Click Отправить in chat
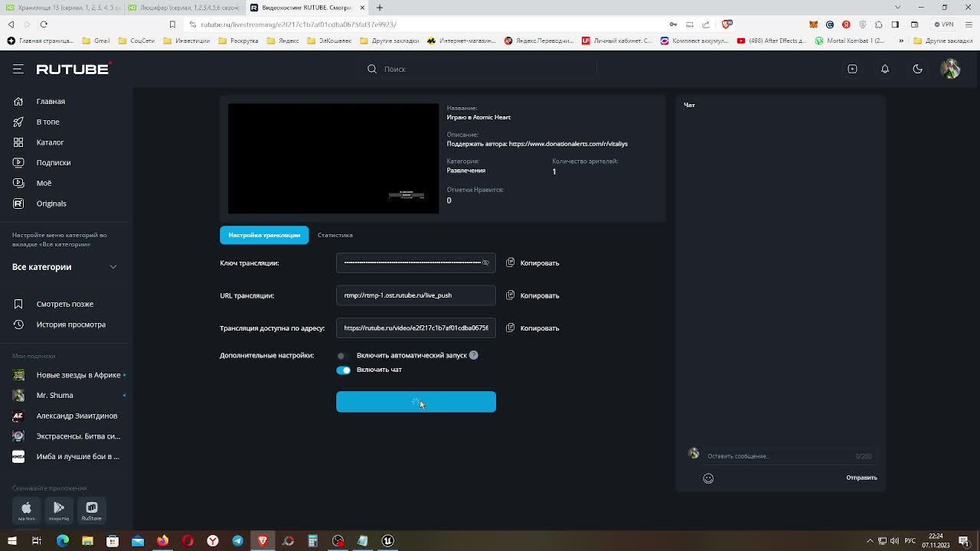 861,478
